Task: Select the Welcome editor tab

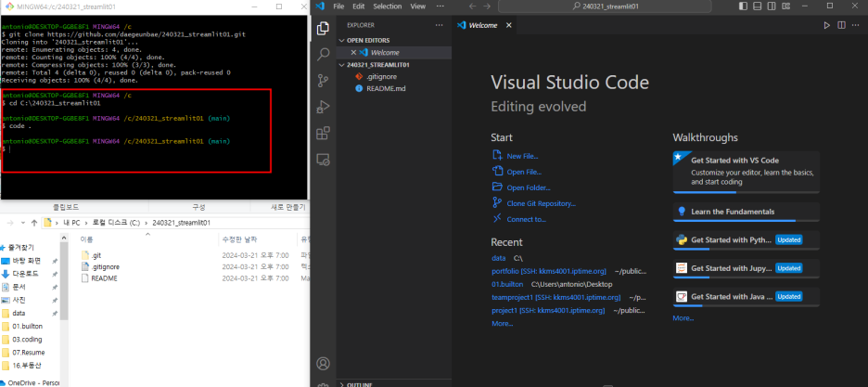Action: click(485, 25)
